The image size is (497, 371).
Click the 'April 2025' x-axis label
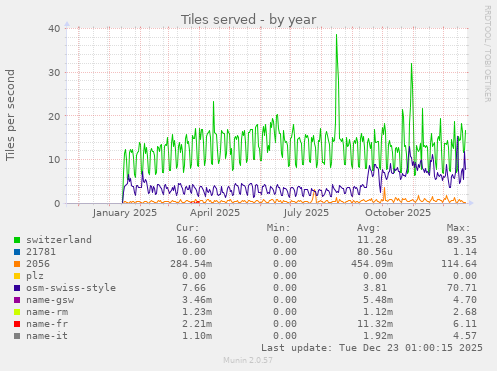click(x=215, y=213)
